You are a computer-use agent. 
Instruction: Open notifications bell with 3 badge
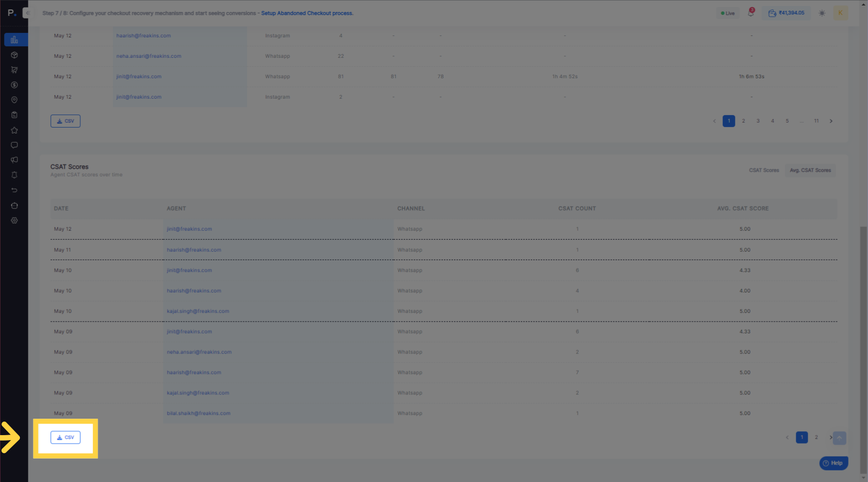pos(751,13)
